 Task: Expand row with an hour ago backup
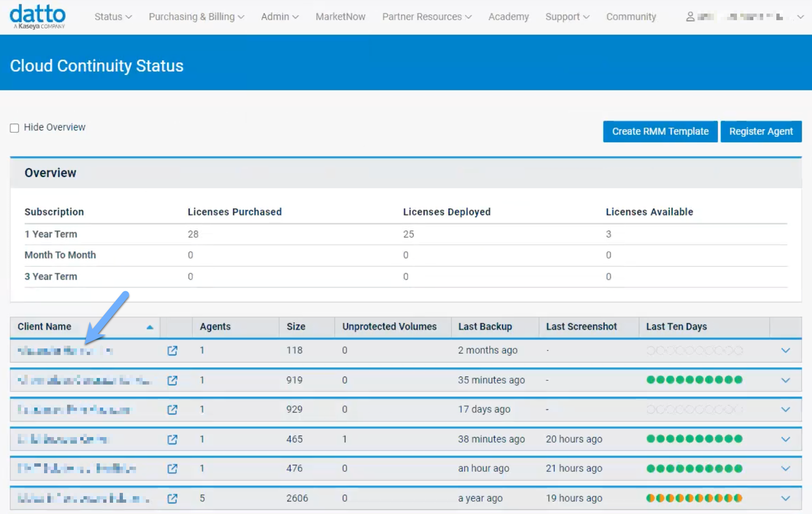click(786, 469)
